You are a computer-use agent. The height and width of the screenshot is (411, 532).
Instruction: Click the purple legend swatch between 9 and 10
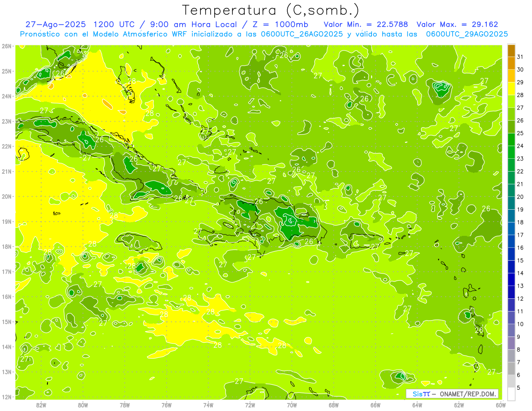tap(511, 330)
